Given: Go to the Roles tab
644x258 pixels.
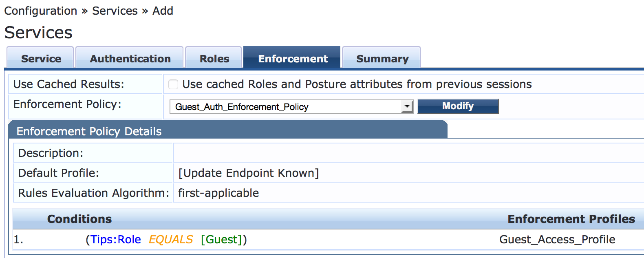Looking at the screenshot, I should (214, 59).
